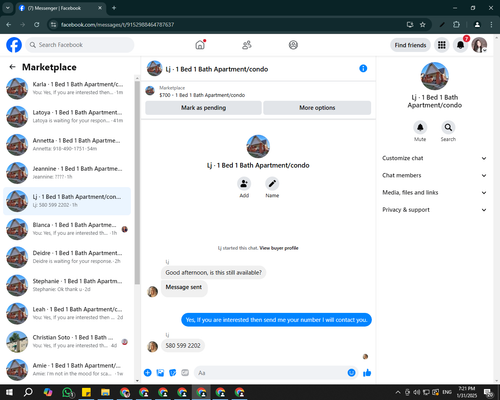Choose a GIF icon
Screen dimensions: 500x400
point(185,373)
